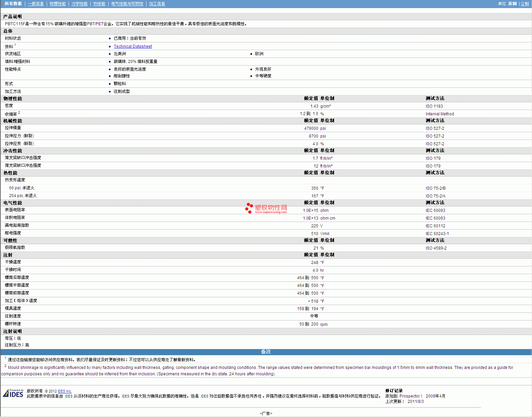Open the 所有数据 tab

[13, 4]
